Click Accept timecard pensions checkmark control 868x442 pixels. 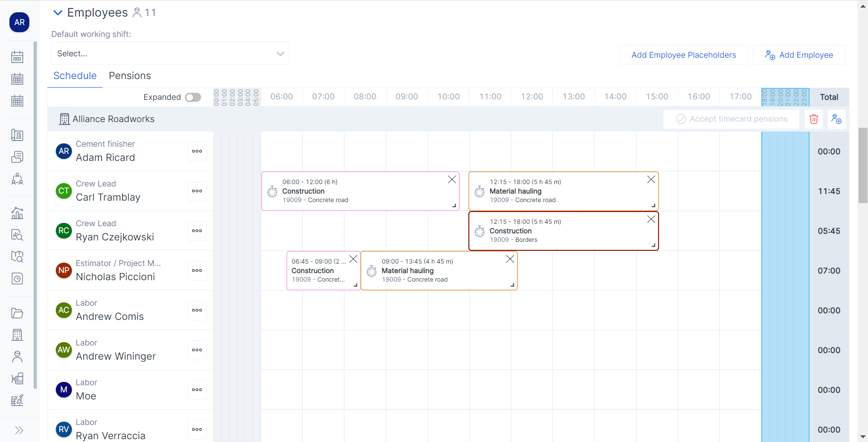coord(681,119)
